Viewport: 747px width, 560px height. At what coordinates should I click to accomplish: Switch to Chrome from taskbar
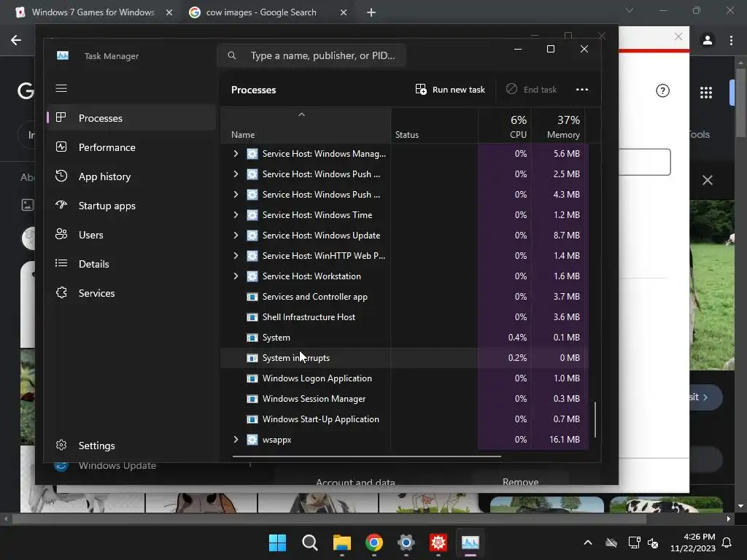click(x=374, y=542)
